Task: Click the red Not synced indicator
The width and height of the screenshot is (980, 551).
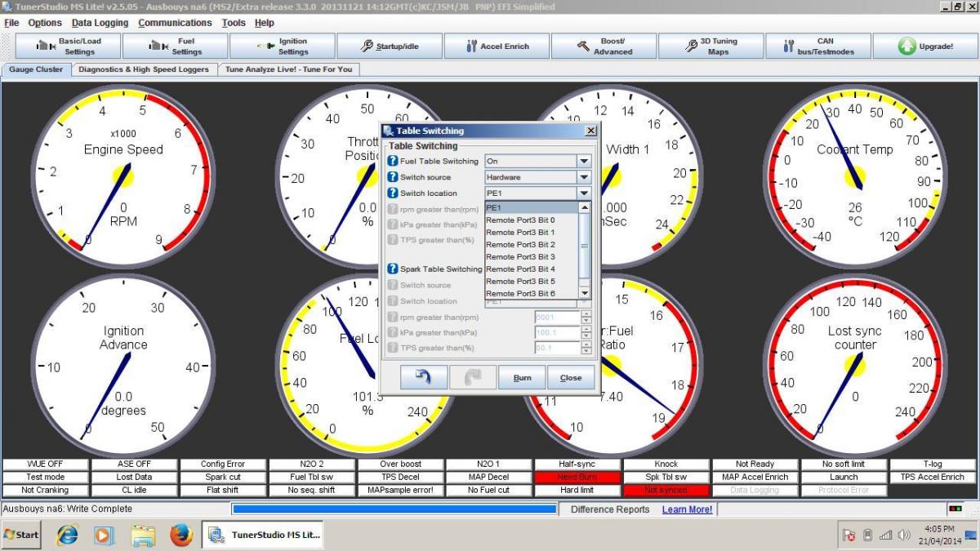Action: point(666,490)
